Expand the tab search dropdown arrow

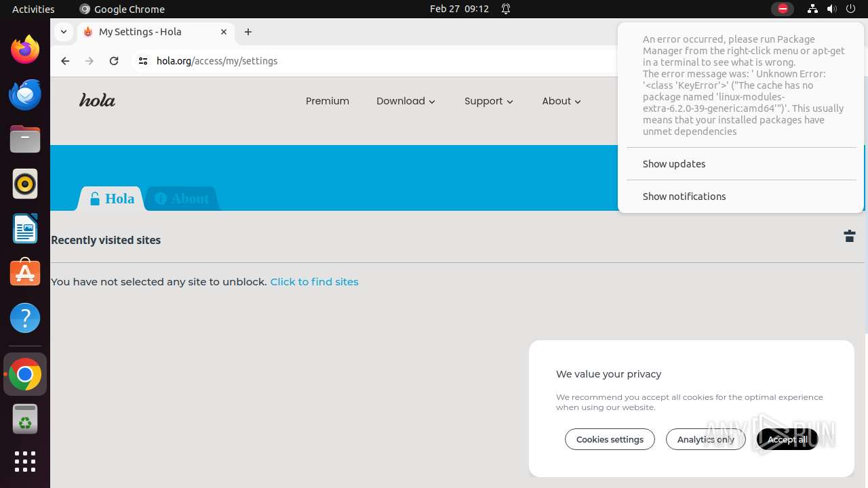tap(63, 32)
